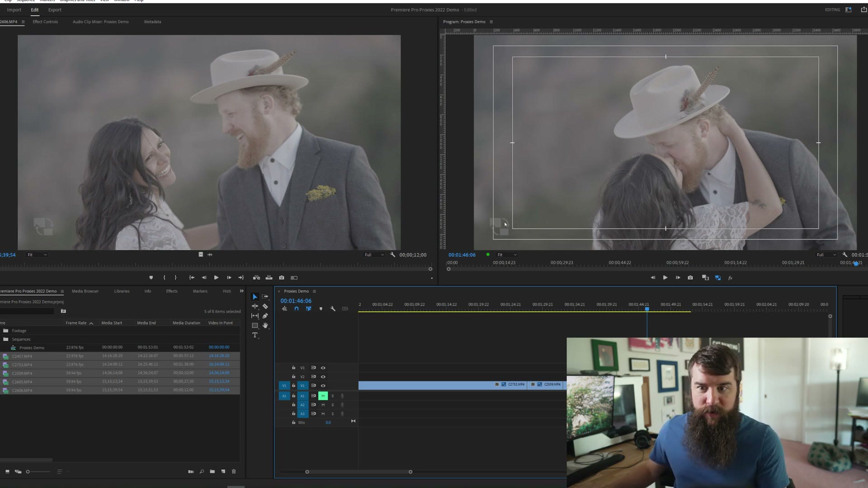This screenshot has height=488, width=868.
Task: Click the captions track options icon
Action: point(345,309)
